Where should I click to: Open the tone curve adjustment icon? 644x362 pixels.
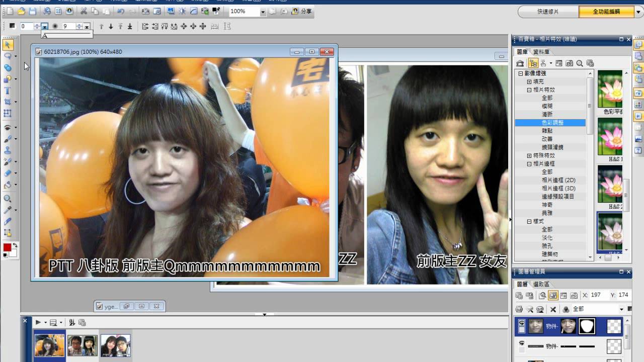(x=194, y=11)
